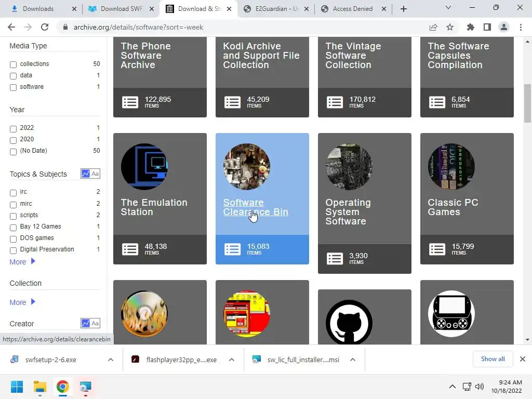
Task: Open Software Clearance Bin link
Action: [x=256, y=207]
